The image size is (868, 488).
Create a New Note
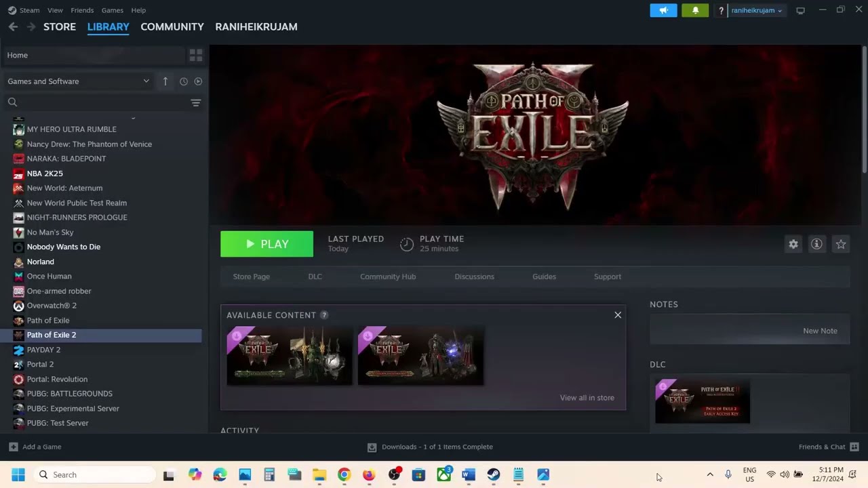(820, 331)
